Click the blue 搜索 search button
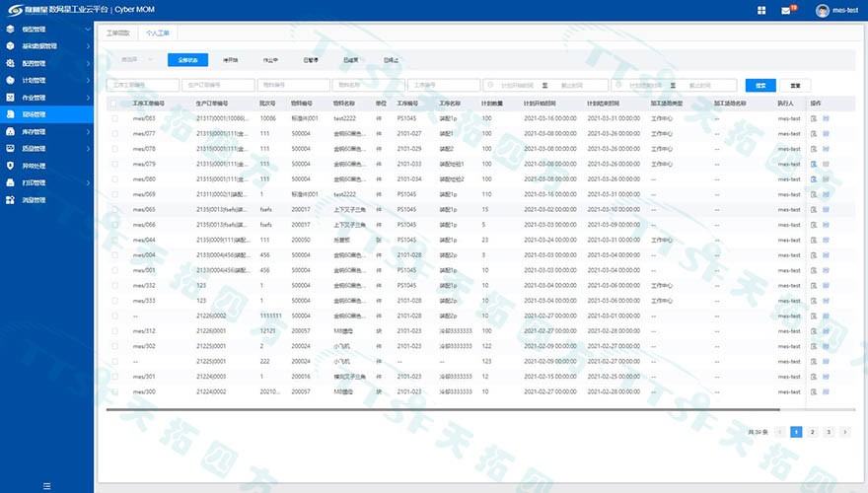 (x=760, y=85)
